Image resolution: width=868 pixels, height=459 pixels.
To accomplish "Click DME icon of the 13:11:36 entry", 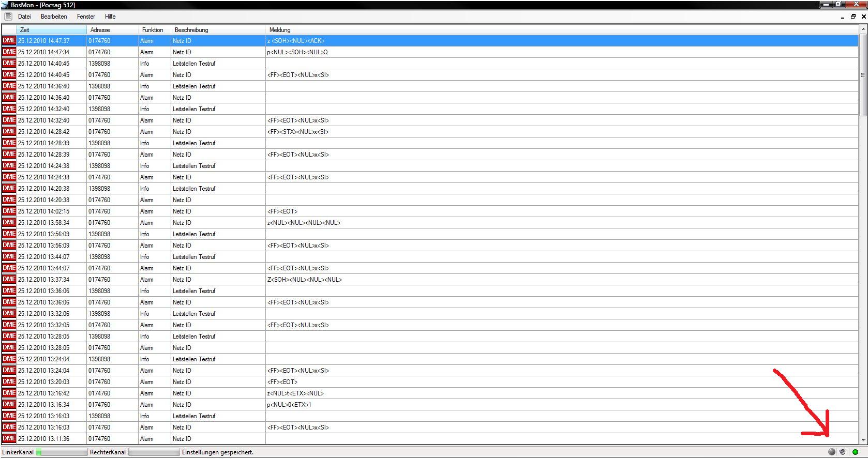I will click(x=9, y=438).
